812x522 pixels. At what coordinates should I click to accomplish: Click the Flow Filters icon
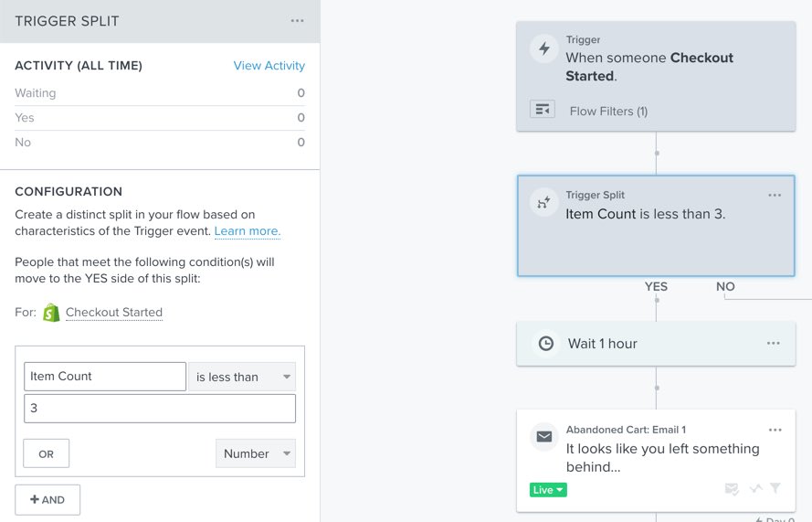543,110
